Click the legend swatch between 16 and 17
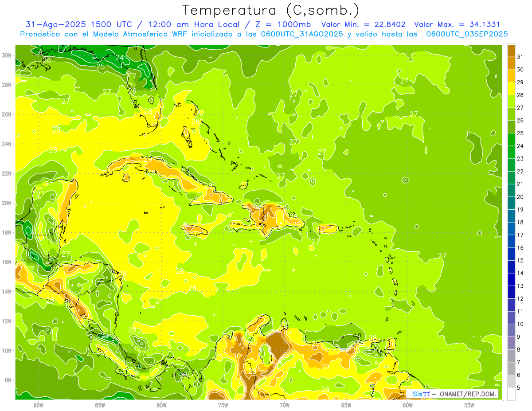The width and height of the screenshot is (532, 411). tap(511, 241)
